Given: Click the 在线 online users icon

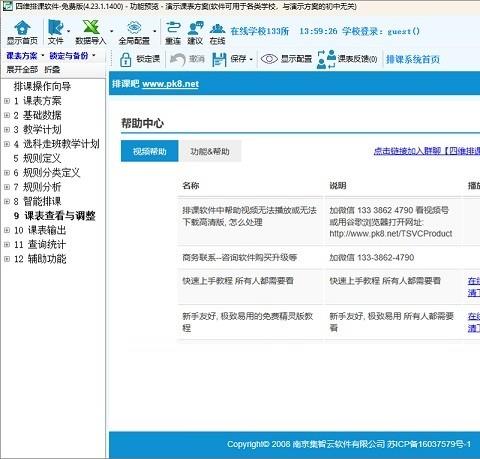Looking at the screenshot, I should click(x=217, y=29).
